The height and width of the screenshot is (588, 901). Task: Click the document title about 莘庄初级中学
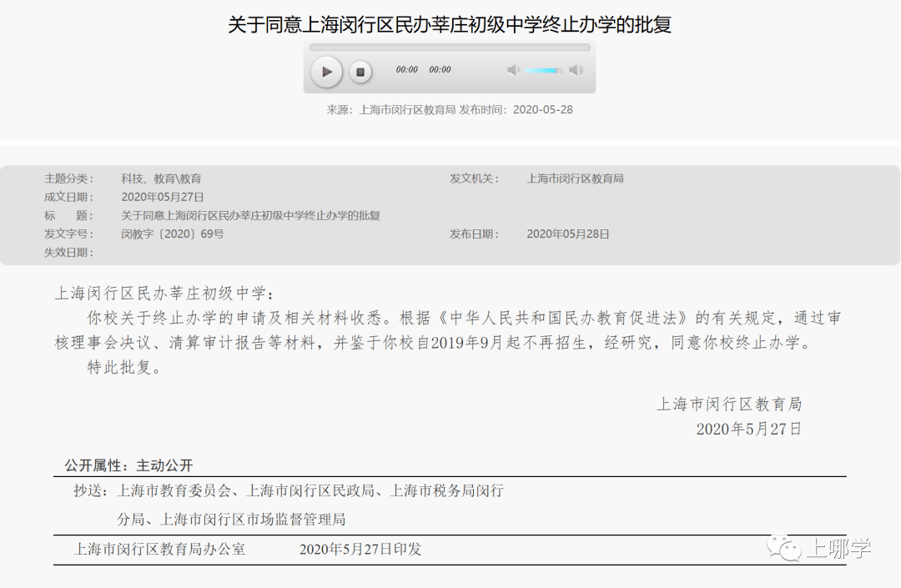point(450,26)
